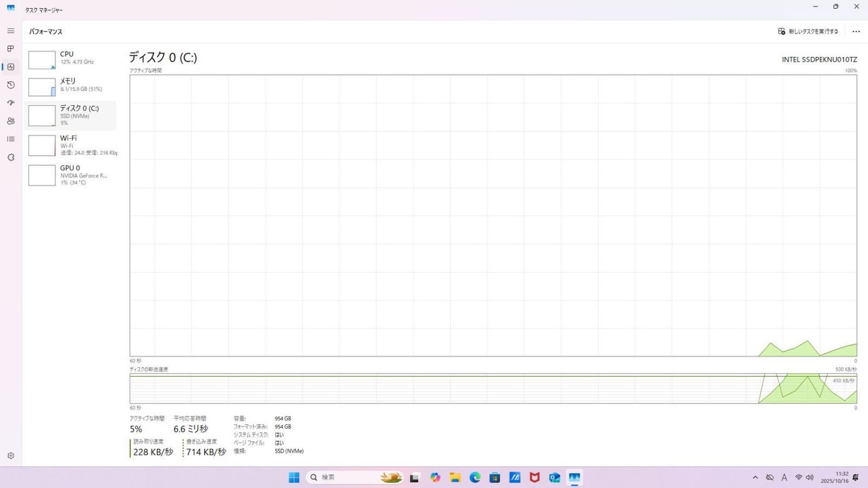This screenshot has height=488, width=868.
Task: Select メモリ in the performance list
Action: click(x=71, y=86)
